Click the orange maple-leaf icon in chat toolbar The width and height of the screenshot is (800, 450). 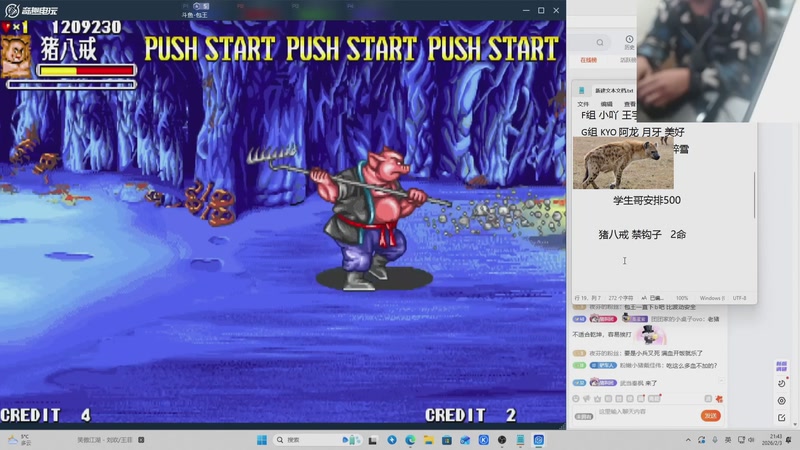[719, 398]
